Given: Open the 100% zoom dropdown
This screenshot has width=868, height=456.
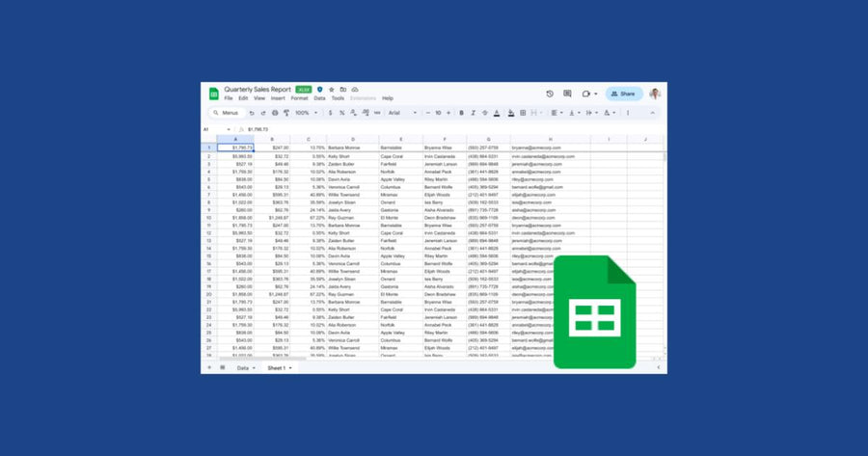Looking at the screenshot, I should (x=306, y=113).
